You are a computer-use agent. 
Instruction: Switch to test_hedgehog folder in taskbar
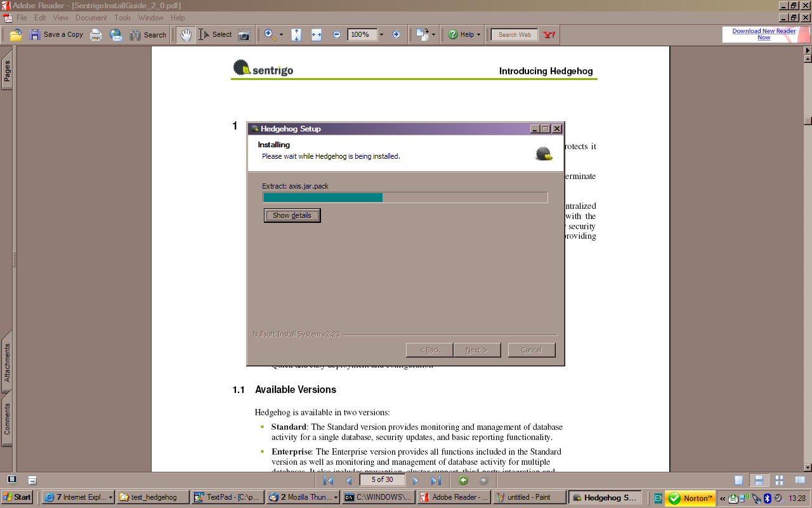[153, 497]
